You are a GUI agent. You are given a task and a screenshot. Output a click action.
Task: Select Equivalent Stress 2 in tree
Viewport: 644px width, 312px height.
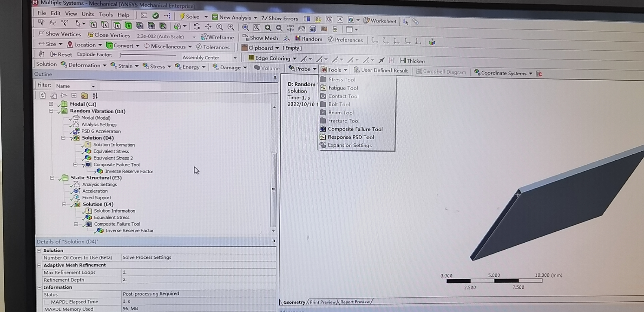tap(113, 158)
